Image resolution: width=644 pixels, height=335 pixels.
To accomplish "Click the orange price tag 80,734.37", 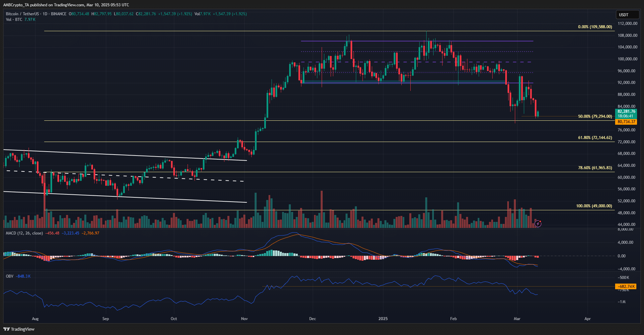I will (626, 122).
